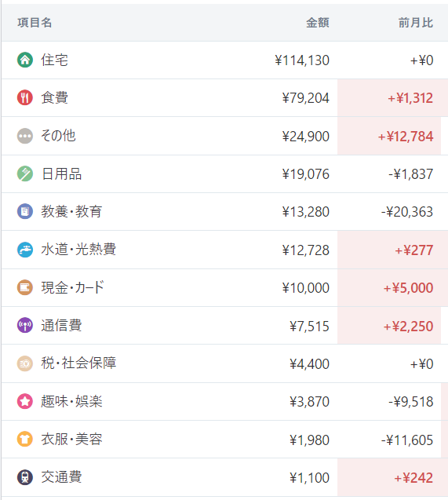Image resolution: width=448 pixels, height=500 pixels.
Task: Open the 交通費 category label
Action: [x=61, y=477]
